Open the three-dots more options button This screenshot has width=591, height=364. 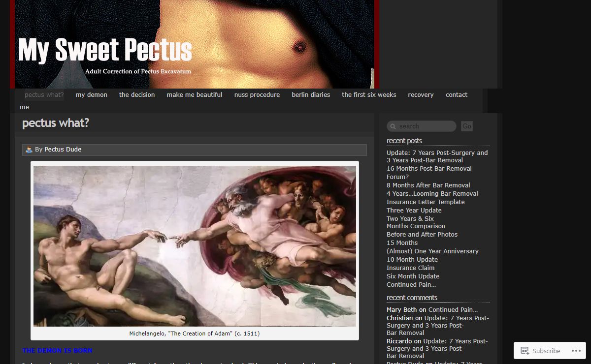[576, 351]
